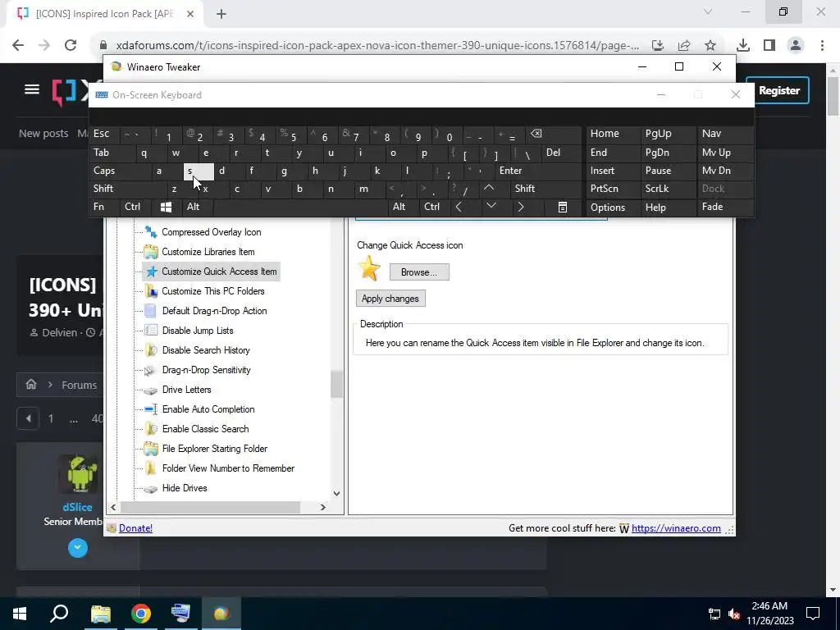Image resolution: width=840 pixels, height=630 pixels.
Task: Click the Compressed Overlay Icon tree icon
Action: [x=151, y=232]
